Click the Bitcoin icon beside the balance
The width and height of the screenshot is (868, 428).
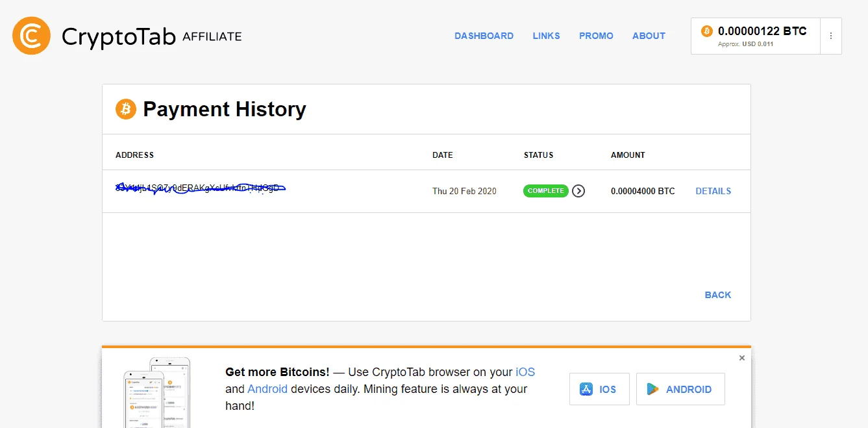(x=707, y=31)
